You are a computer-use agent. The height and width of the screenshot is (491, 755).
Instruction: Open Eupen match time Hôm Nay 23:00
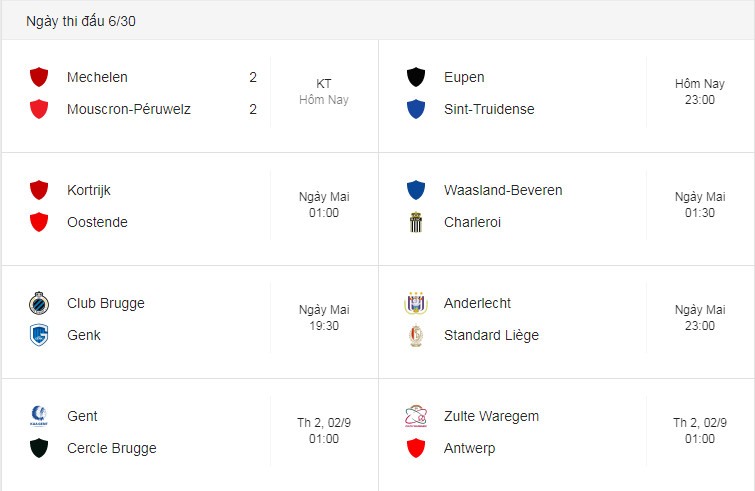click(x=700, y=91)
